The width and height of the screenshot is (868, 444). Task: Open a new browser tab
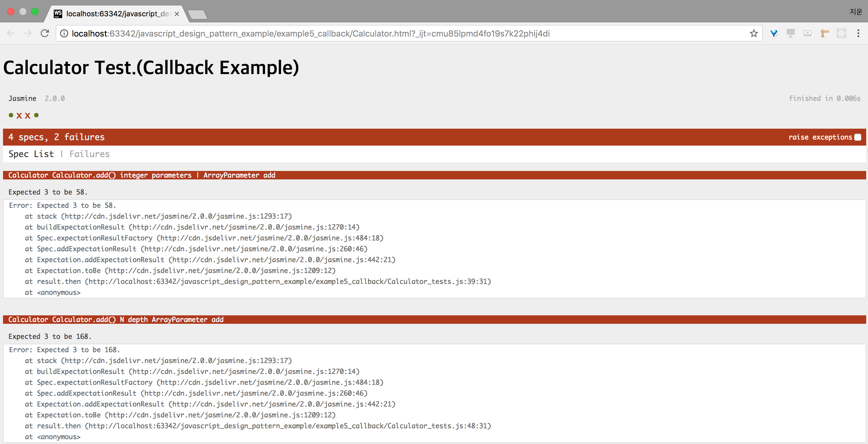coord(197,14)
